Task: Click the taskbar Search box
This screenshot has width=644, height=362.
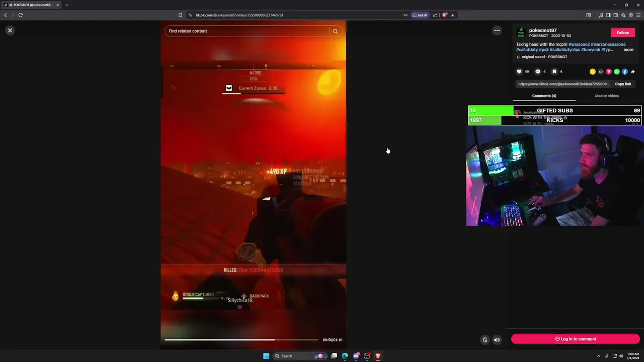Action: (x=300, y=356)
